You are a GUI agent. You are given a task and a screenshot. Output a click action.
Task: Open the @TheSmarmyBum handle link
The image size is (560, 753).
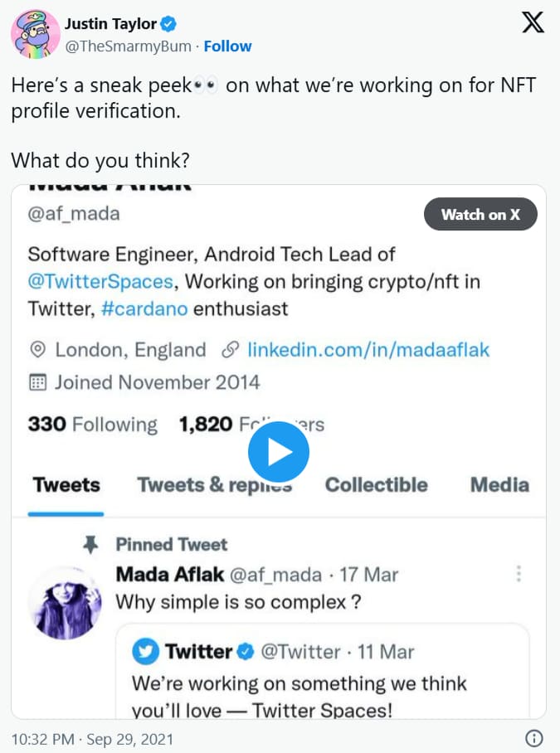pyautogui.click(x=128, y=46)
